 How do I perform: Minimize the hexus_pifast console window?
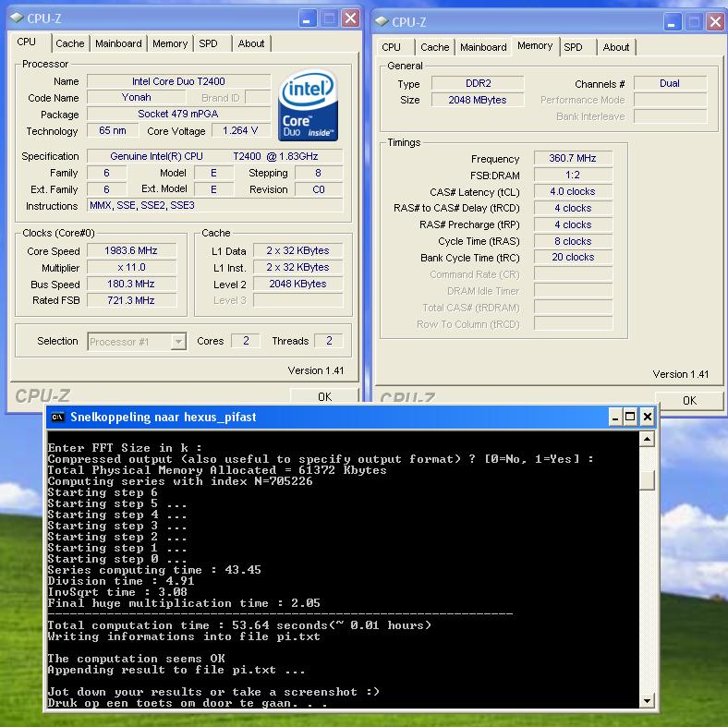tap(615, 417)
